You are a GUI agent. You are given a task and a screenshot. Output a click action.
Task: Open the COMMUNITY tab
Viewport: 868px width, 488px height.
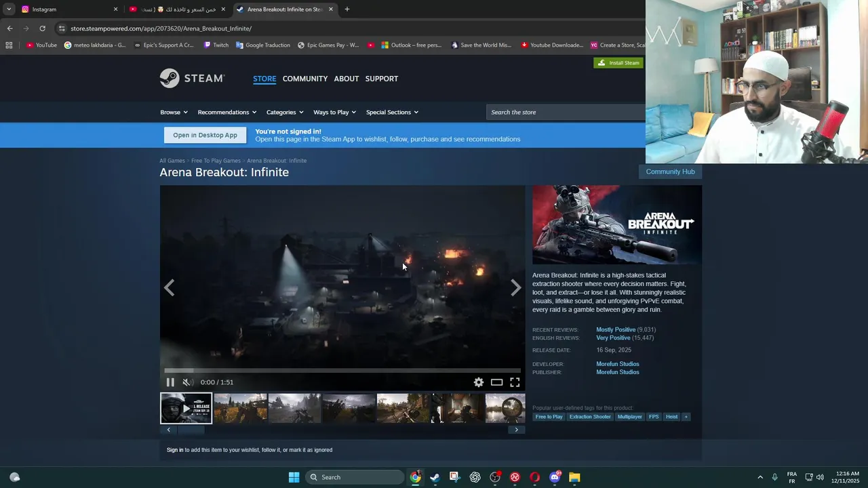(x=305, y=79)
